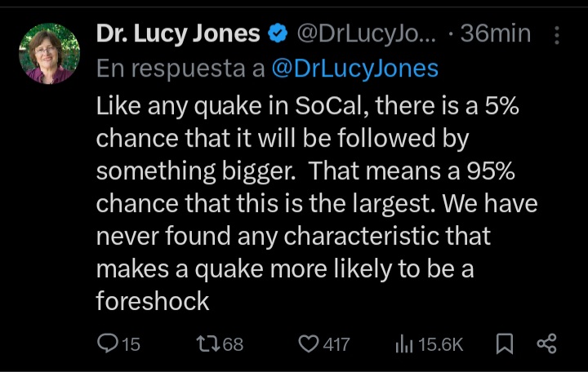Like the tweet with the heart icon

(308, 344)
